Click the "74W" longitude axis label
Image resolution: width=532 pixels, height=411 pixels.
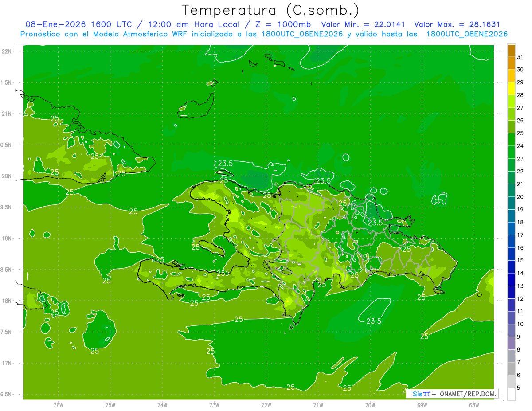coord(162,405)
